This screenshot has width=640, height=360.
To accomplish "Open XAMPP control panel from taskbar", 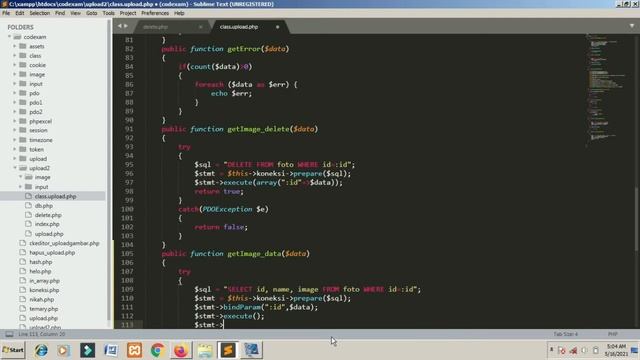I will [134, 350].
